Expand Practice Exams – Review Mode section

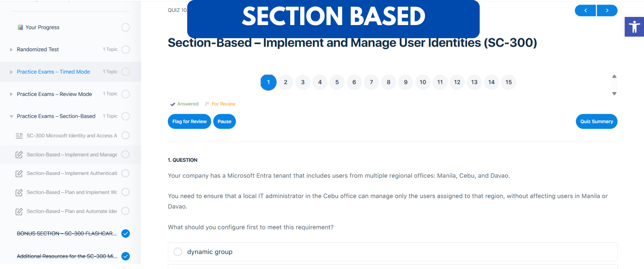11,94
